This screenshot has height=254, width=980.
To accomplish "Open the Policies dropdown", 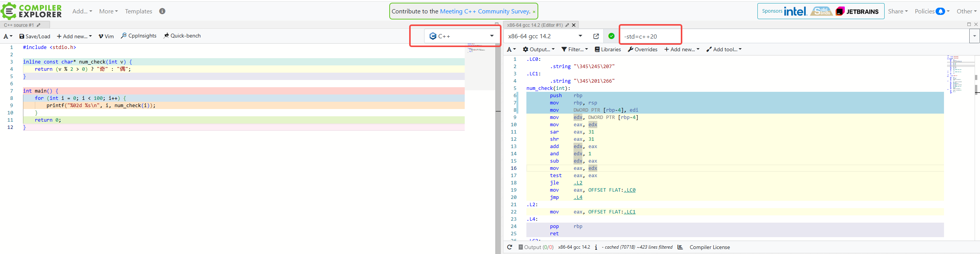I will (932, 11).
